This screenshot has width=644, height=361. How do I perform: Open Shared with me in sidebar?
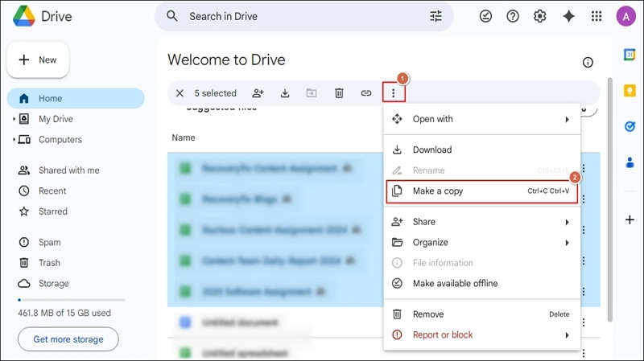pyautogui.click(x=68, y=170)
